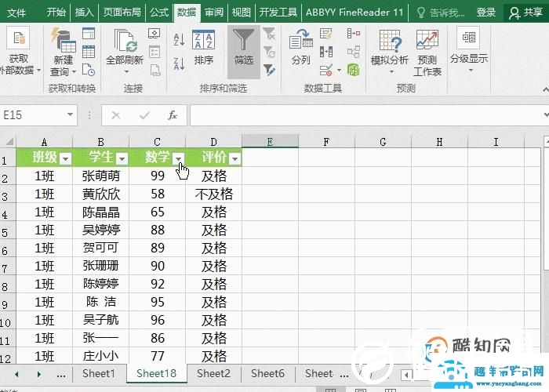Click the What-If Analysis (模拟分析) icon
This screenshot has height=392, width=549.
coord(390,42)
